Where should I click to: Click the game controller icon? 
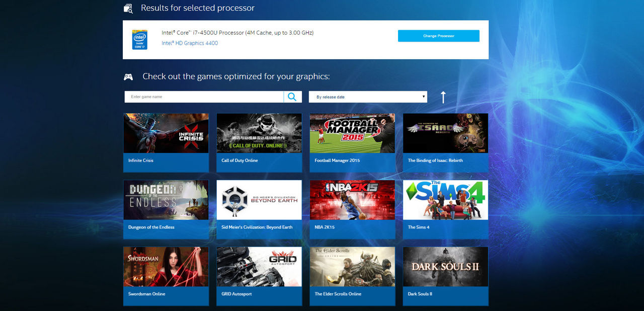coord(129,77)
